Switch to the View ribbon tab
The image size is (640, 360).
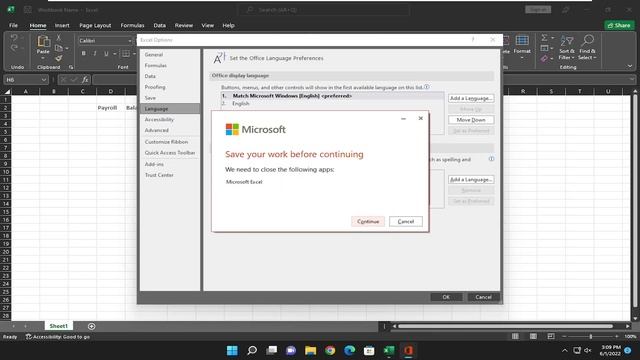pyautogui.click(x=207, y=25)
